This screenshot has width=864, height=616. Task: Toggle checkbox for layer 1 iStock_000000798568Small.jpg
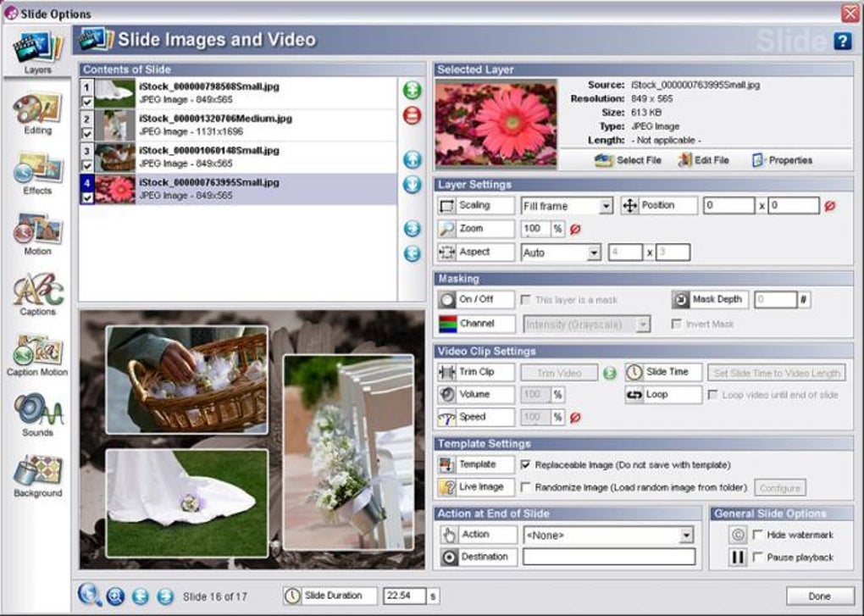coord(86,102)
